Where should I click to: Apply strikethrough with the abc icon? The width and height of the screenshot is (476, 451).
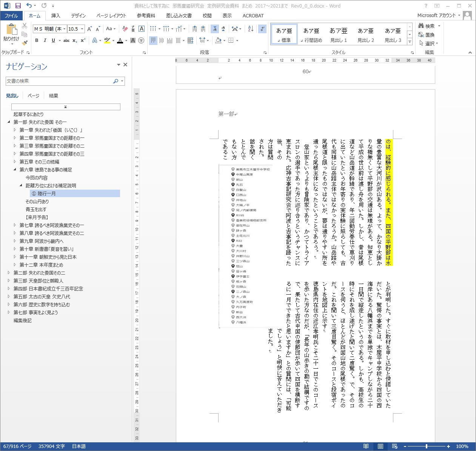click(x=66, y=40)
